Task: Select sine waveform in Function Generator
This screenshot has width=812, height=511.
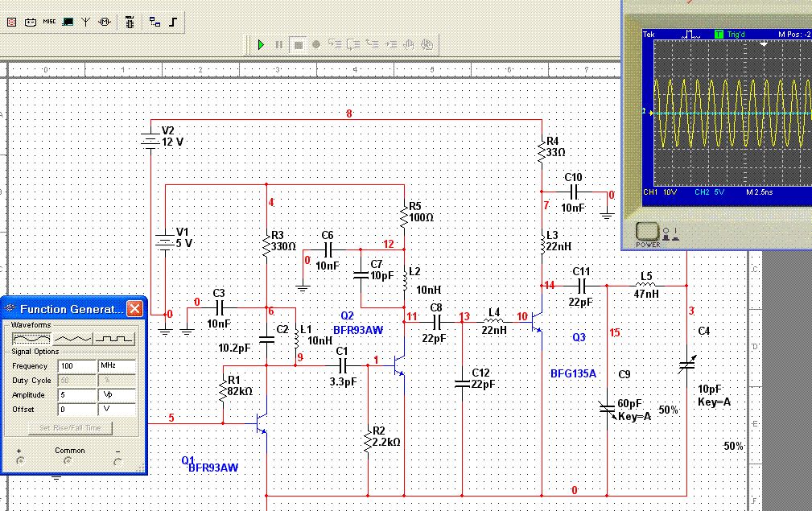Action: point(31,339)
